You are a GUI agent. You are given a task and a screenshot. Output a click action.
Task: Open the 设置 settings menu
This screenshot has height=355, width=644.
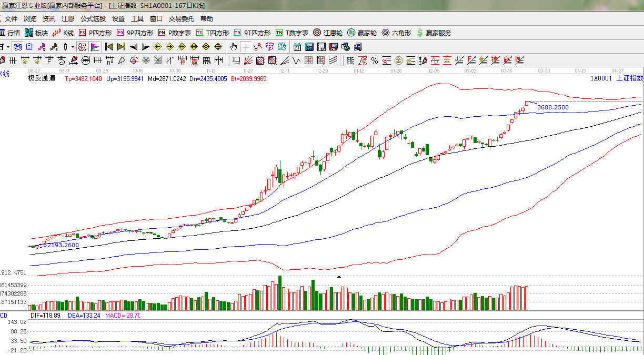point(118,19)
